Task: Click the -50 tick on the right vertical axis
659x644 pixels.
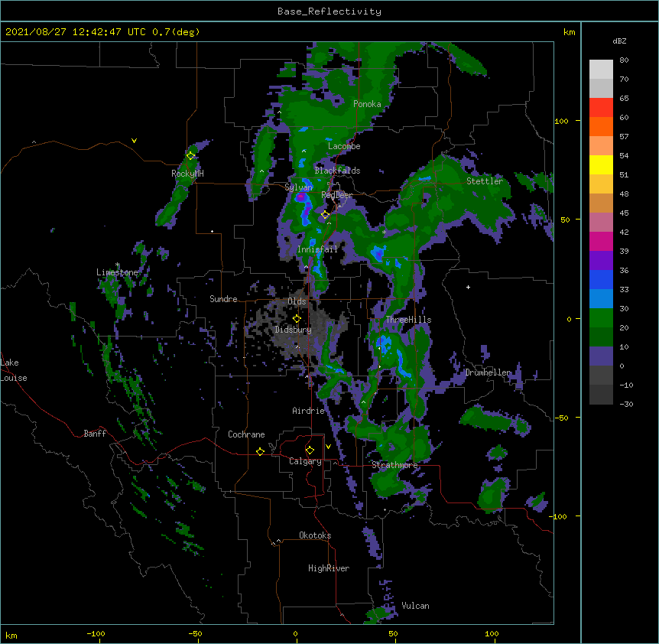Action: click(561, 418)
